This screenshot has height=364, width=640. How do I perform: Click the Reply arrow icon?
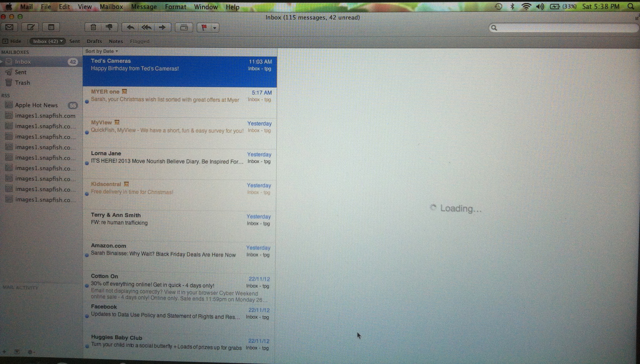pos(130,27)
